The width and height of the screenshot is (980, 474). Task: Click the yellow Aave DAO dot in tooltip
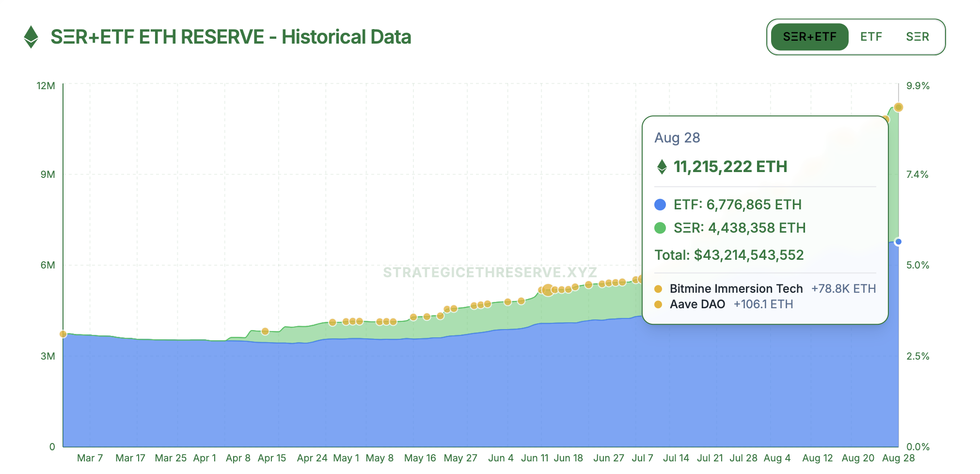659,304
